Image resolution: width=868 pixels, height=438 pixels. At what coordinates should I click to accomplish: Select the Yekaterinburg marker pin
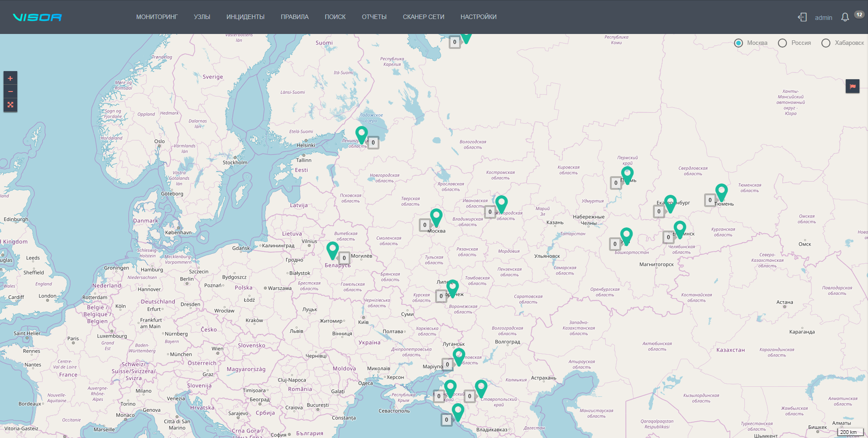click(x=671, y=204)
